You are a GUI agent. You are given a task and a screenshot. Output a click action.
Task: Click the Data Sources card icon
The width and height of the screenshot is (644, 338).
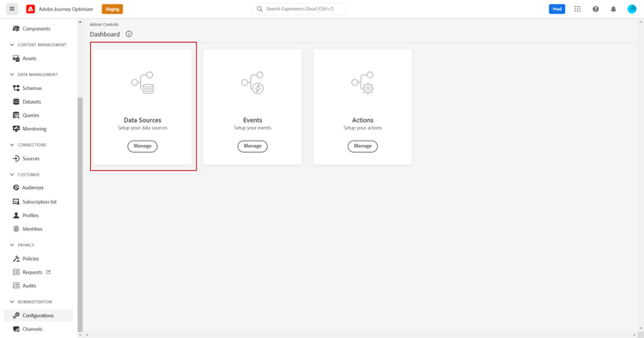tap(143, 82)
